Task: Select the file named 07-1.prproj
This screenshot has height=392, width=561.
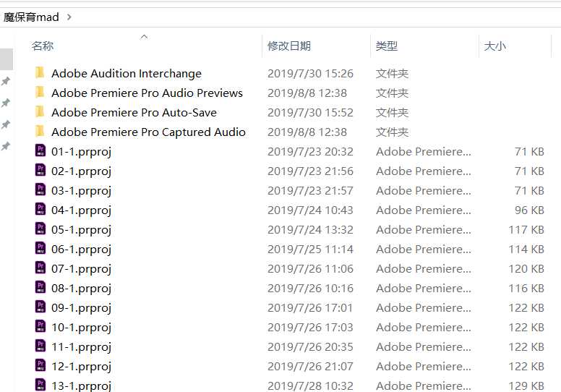Action: tap(81, 269)
